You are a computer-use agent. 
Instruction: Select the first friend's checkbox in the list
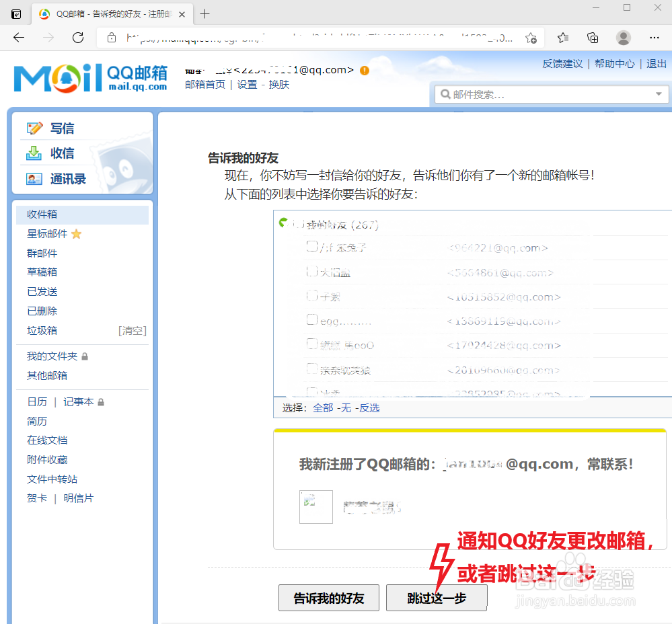pos(312,247)
